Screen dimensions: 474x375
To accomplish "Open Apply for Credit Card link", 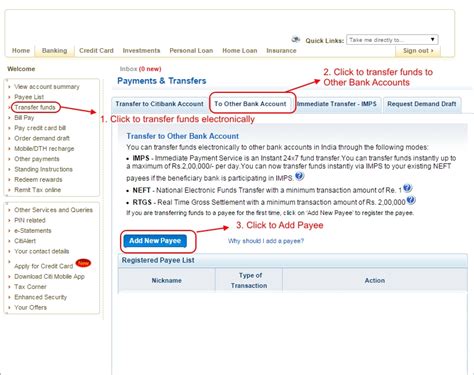I will (43, 266).
